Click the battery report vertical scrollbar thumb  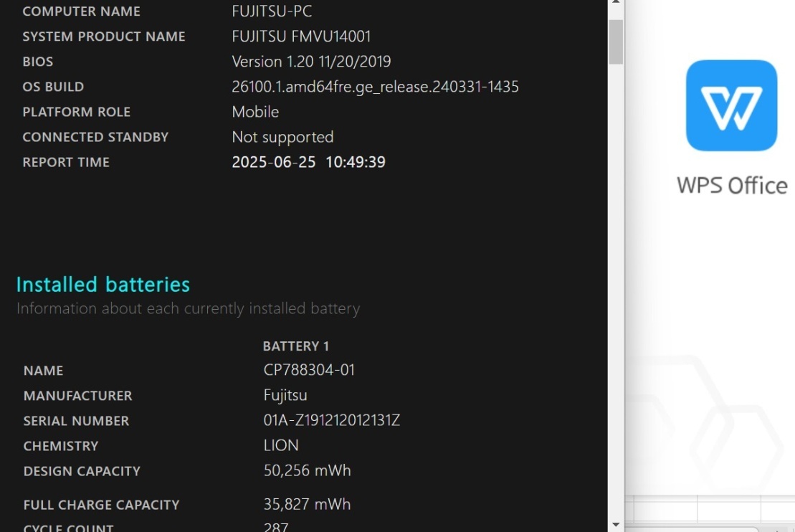tap(616, 42)
